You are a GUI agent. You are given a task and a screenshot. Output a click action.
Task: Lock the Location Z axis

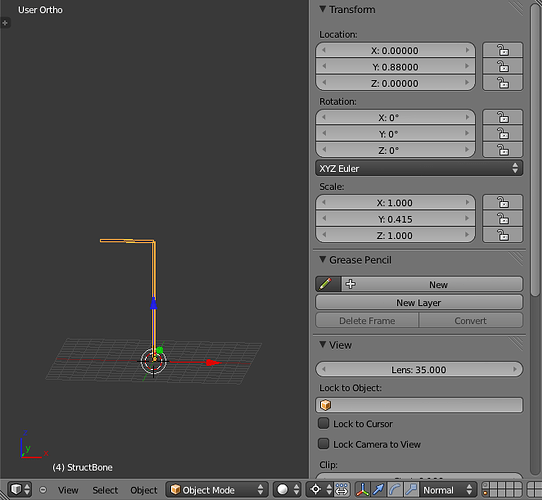(503, 83)
